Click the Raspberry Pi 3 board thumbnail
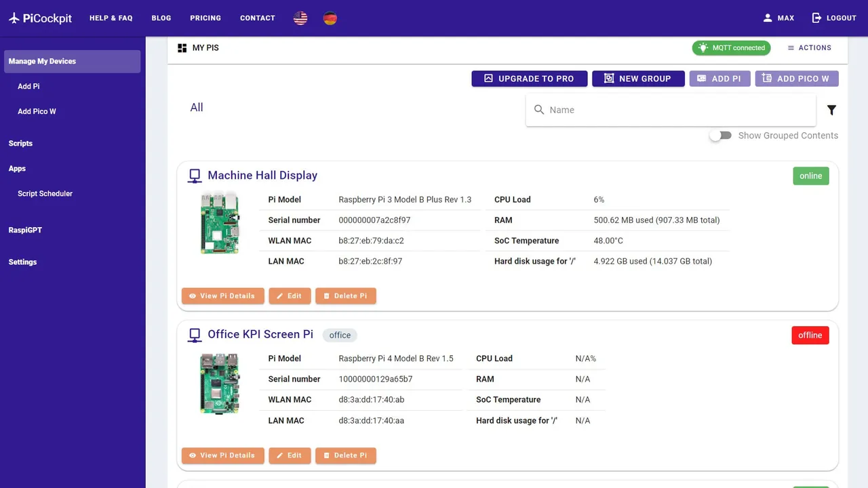Screen dimensions: 868x488 click(x=220, y=224)
